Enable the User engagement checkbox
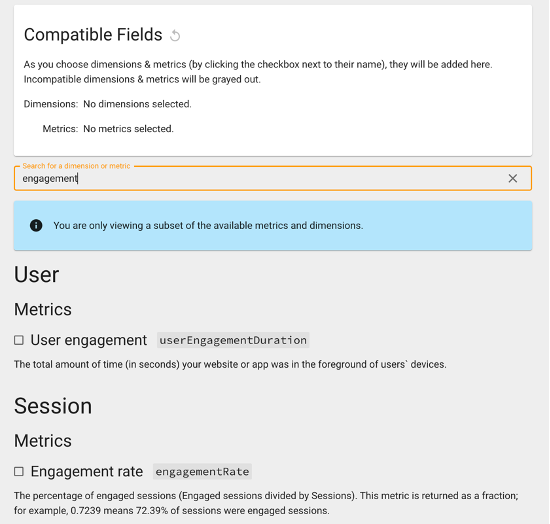This screenshot has width=550, height=524. (x=19, y=340)
